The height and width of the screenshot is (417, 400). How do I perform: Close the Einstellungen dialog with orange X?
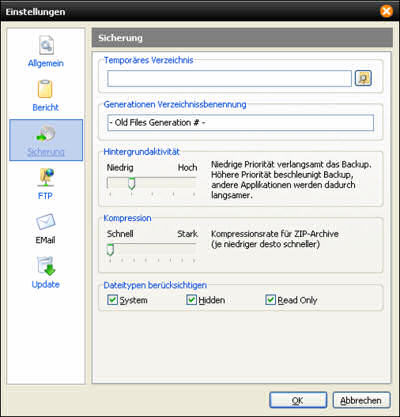tap(386, 11)
